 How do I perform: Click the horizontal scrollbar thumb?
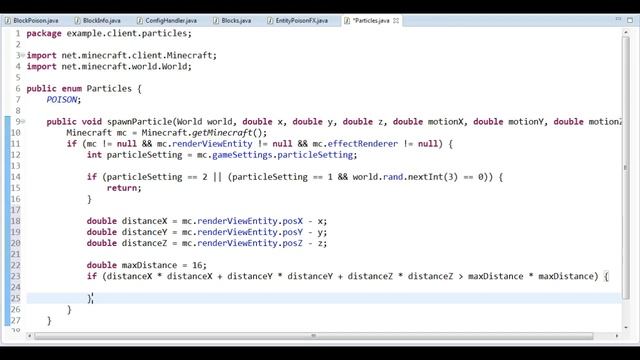coord(313,336)
